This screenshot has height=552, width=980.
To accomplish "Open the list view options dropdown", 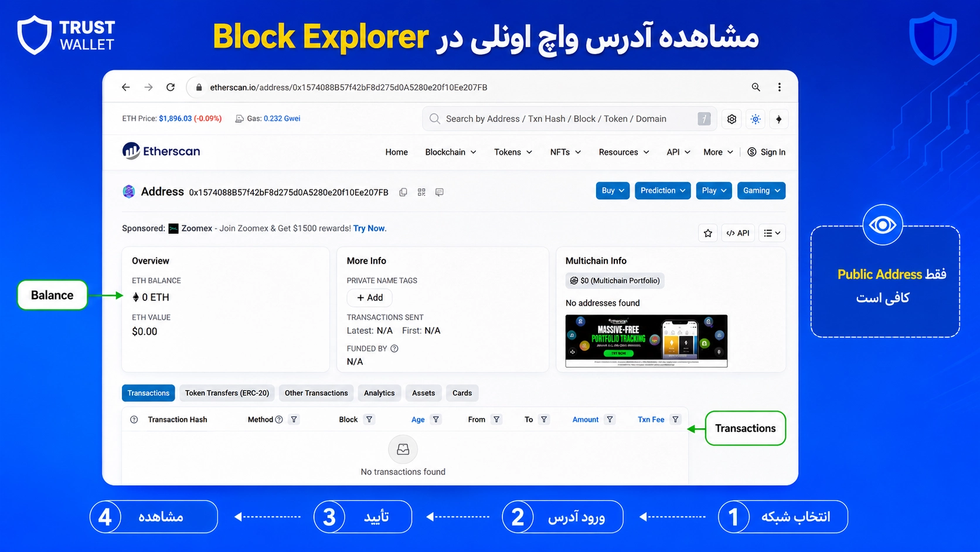I will pyautogui.click(x=772, y=233).
